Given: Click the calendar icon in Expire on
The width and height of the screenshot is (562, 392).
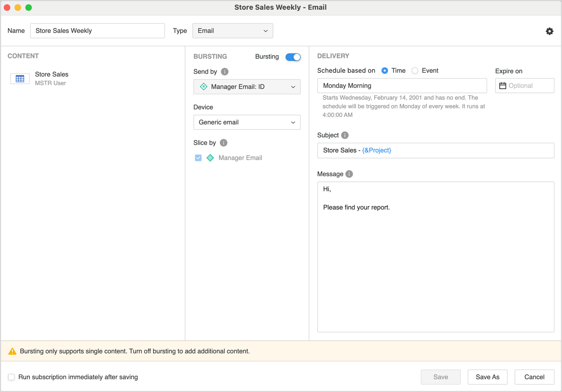Looking at the screenshot, I should pyautogui.click(x=503, y=86).
